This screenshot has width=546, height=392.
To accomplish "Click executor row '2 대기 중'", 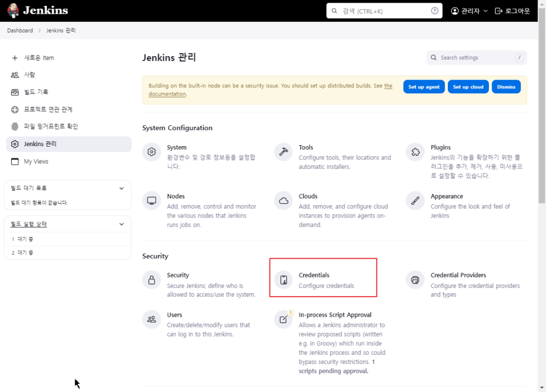I will (68, 253).
